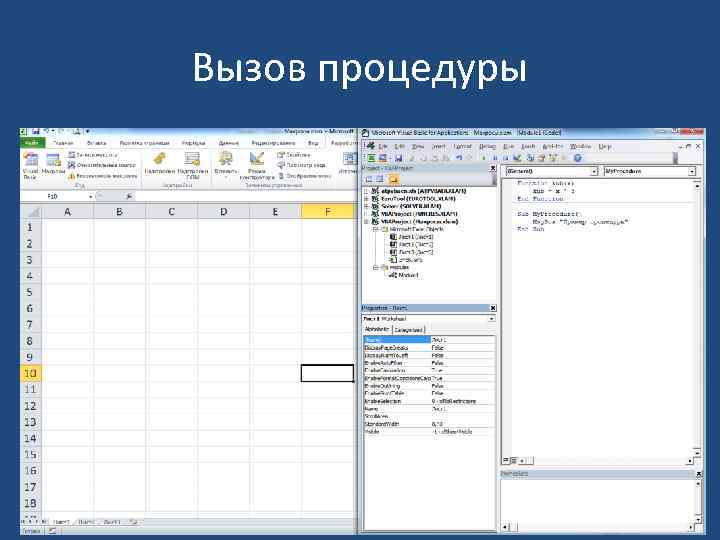Image resolution: width=720 pixels, height=540 pixels.
Task: Open control Properties in the Excel ribbon
Action: pos(294,155)
